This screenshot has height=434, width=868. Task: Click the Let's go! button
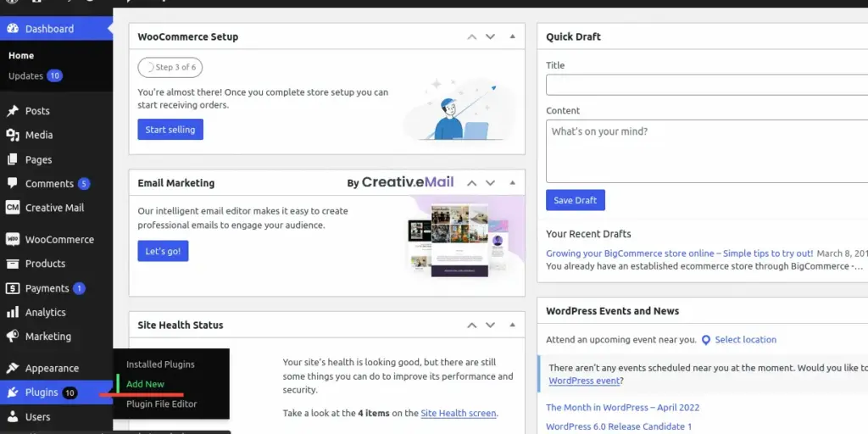tap(163, 251)
